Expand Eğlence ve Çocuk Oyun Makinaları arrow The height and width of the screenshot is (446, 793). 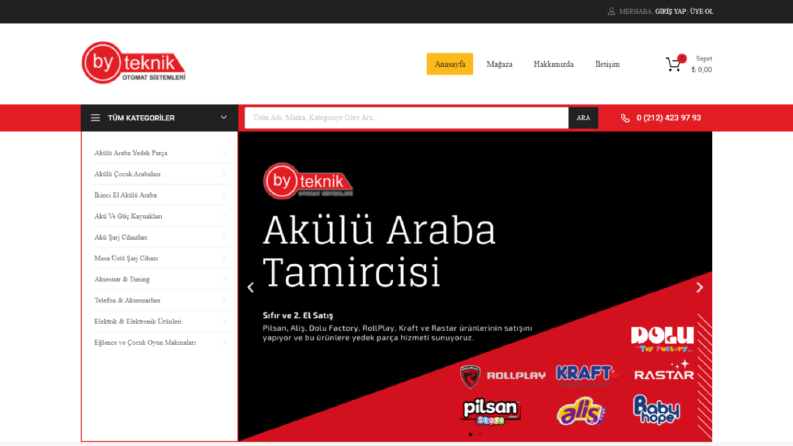coord(224,342)
